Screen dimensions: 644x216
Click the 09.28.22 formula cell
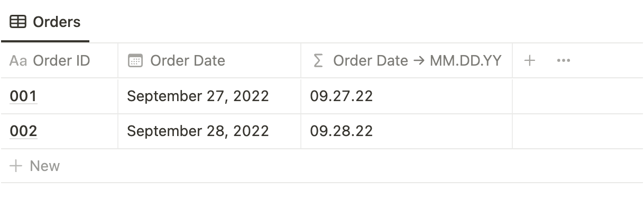(342, 131)
